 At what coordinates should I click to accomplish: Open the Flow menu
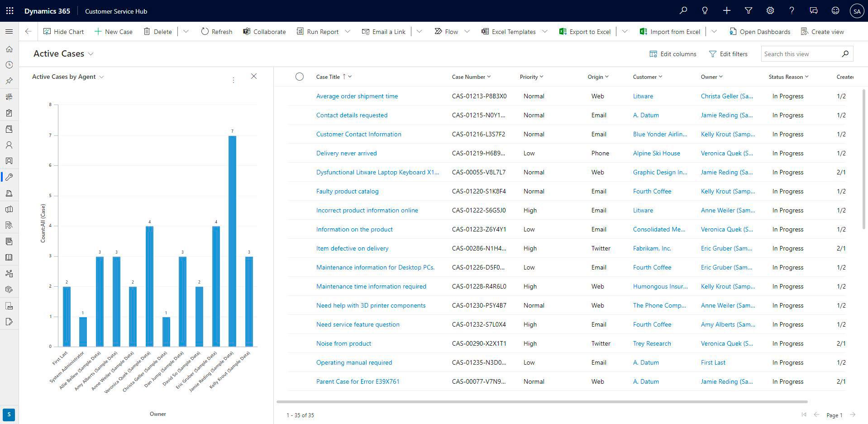pyautogui.click(x=452, y=31)
